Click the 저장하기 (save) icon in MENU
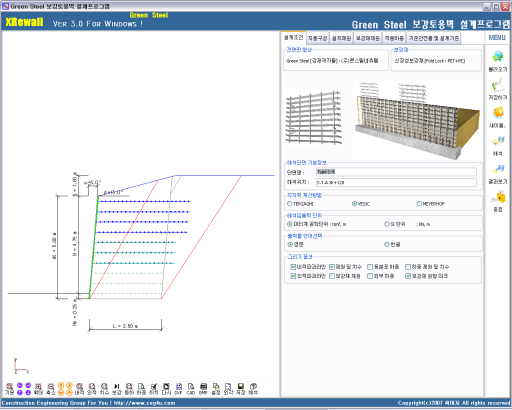This screenshot has width=512, height=410. 498,85
